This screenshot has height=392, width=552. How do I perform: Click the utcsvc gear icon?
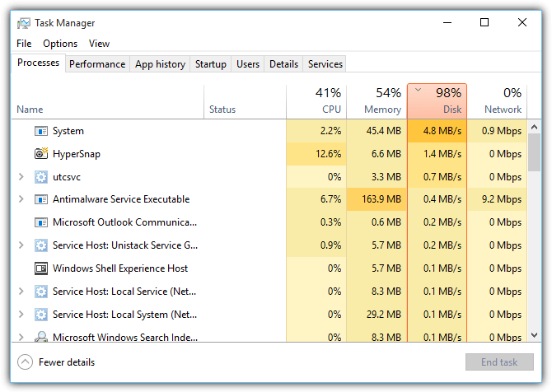pyautogui.click(x=41, y=177)
